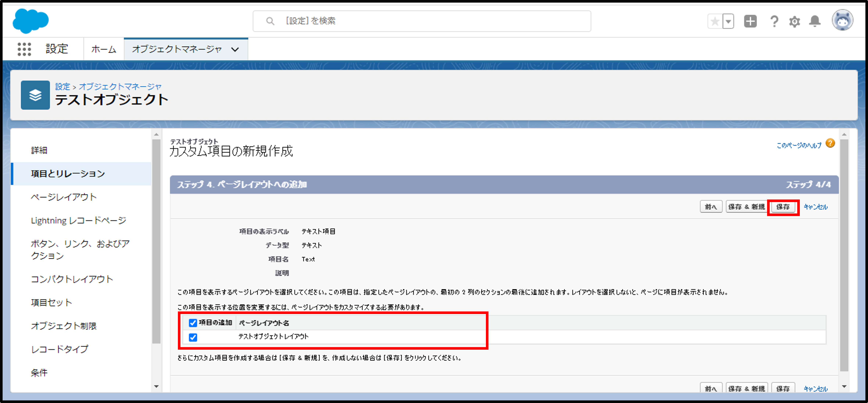Switch to the ホーム tab
The image size is (868, 403).
click(104, 49)
